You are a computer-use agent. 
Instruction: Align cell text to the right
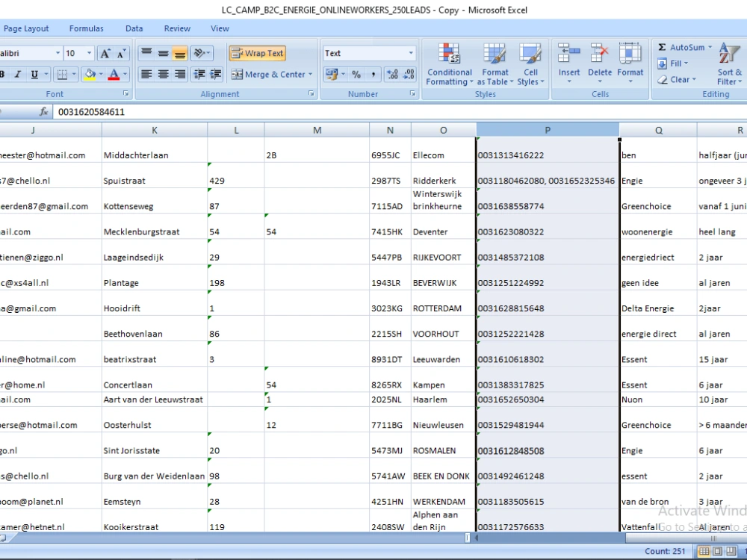179,74
